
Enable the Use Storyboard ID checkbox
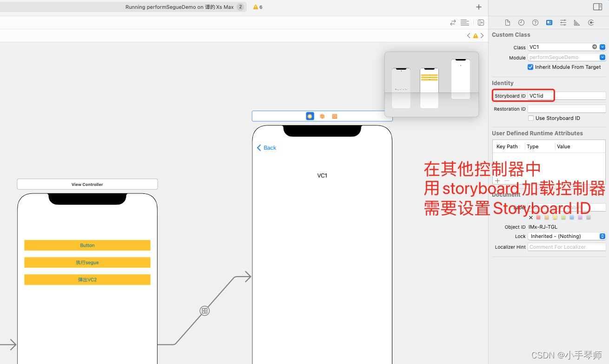pos(531,118)
